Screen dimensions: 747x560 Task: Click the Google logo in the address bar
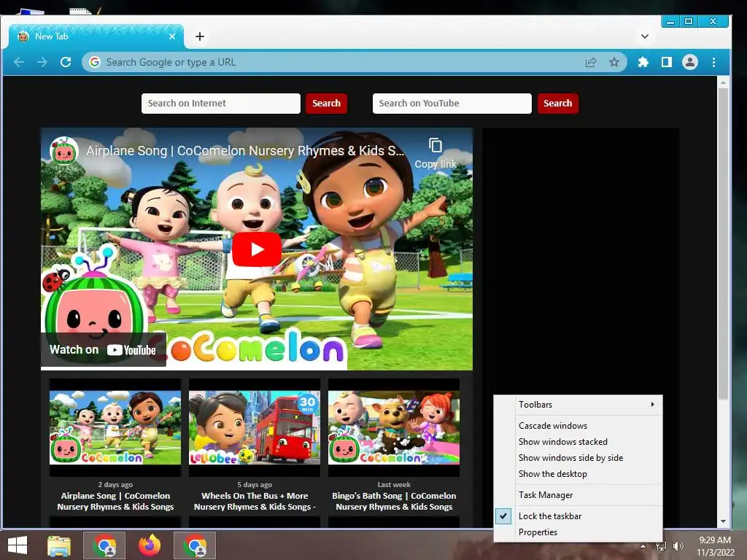pos(95,62)
